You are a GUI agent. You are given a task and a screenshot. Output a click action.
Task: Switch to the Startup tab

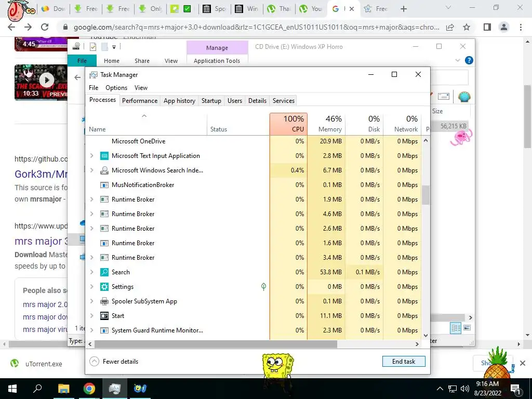(x=211, y=101)
